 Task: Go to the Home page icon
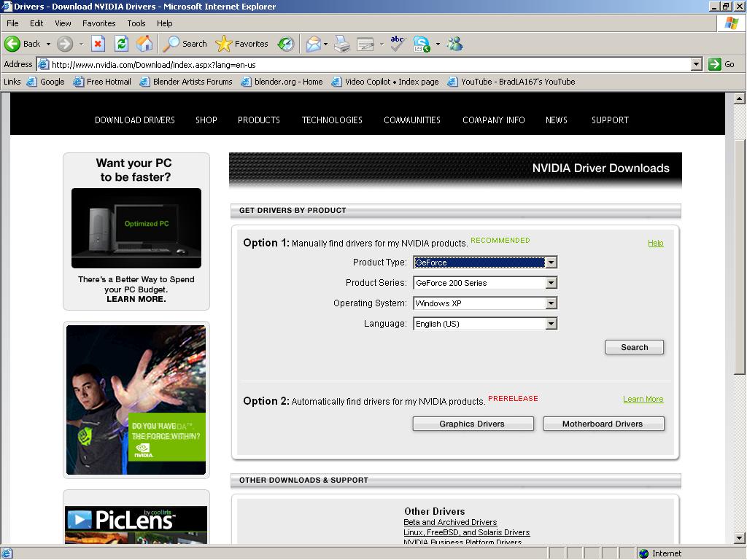(145, 44)
